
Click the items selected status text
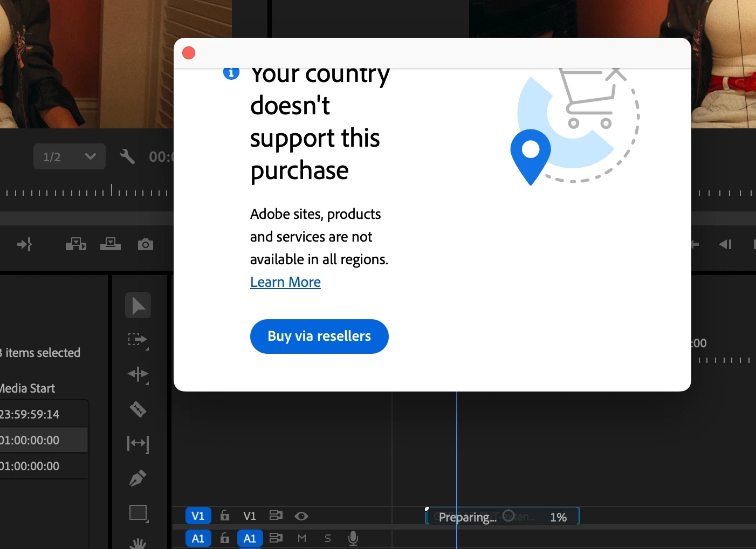(x=40, y=353)
